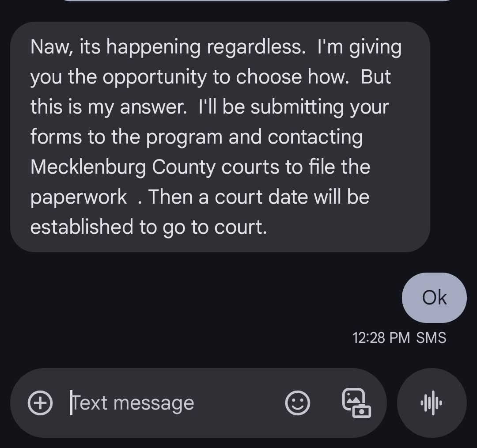The image size is (477, 448).
Task: Tap the received message about Mecklenburg County courts
Action: coord(220,137)
